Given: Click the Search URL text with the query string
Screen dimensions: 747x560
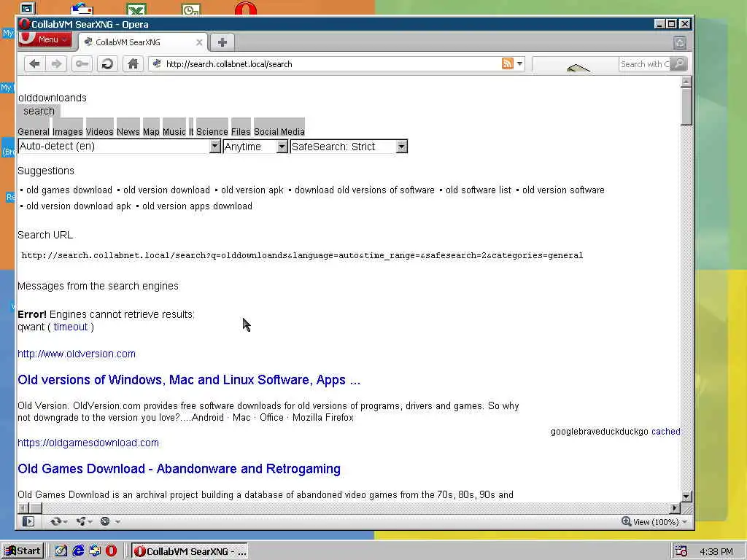Looking at the screenshot, I should coord(302,256).
